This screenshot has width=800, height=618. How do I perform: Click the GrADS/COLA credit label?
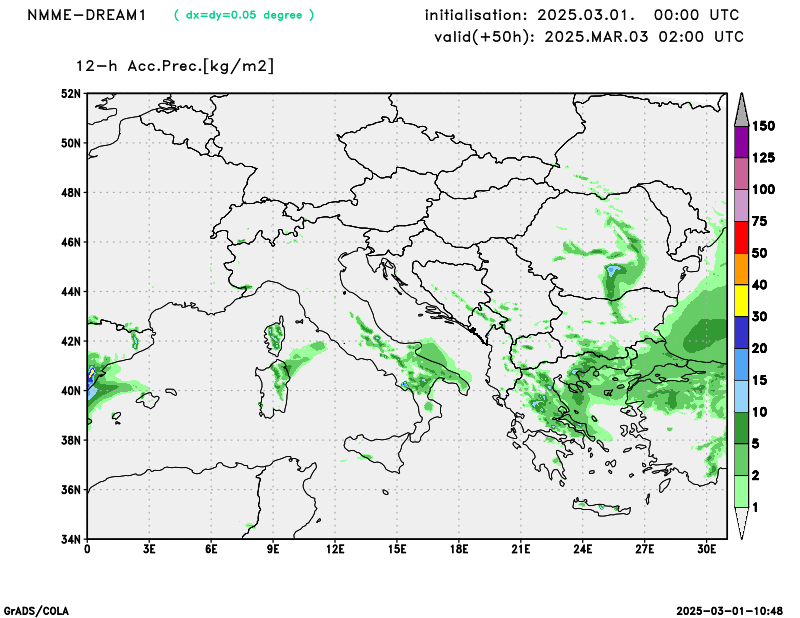click(x=36, y=611)
